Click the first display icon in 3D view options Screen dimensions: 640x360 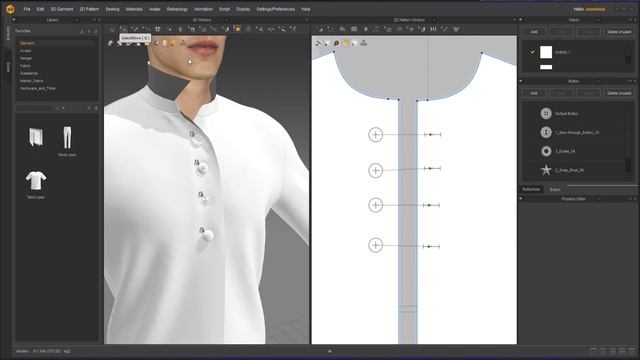(110, 43)
